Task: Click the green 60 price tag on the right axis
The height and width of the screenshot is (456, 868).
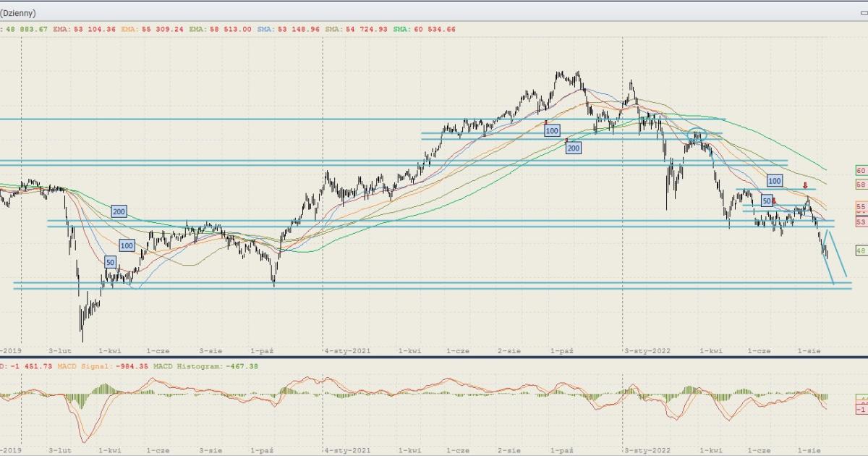Action: (861, 171)
